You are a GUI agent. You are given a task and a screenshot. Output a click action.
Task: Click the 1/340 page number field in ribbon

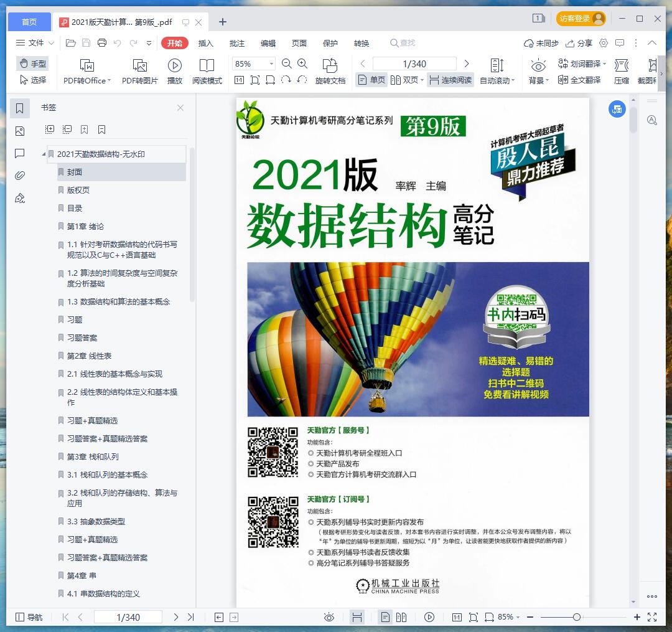pyautogui.click(x=414, y=64)
